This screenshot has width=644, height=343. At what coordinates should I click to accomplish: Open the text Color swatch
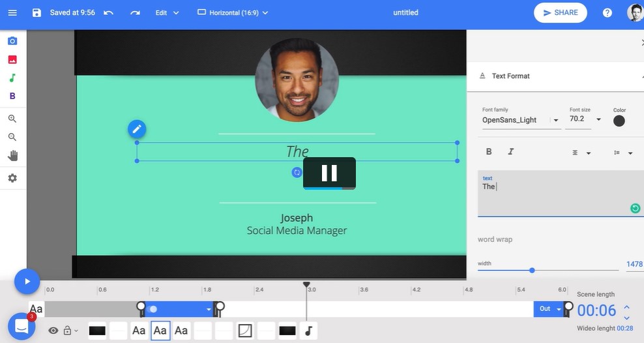tap(619, 121)
